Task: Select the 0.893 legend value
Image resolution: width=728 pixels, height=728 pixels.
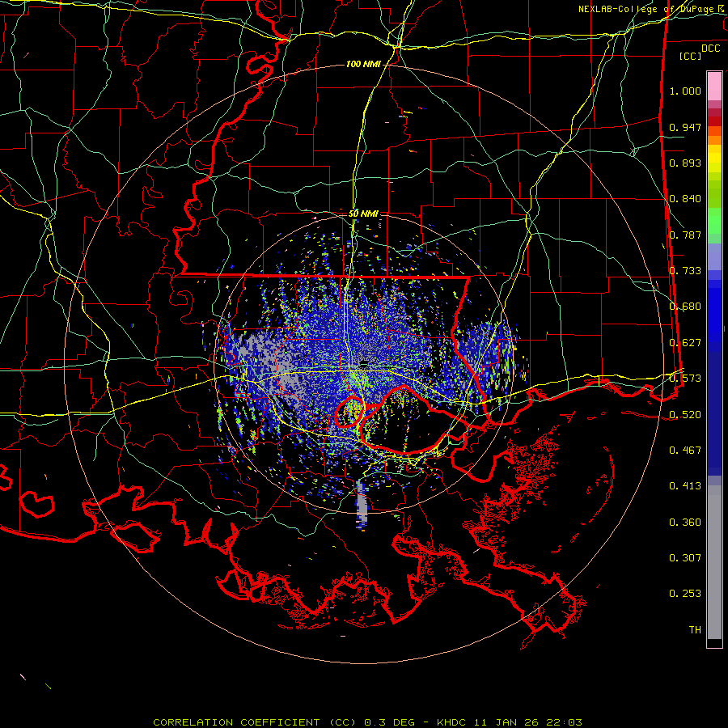Action: point(685,163)
